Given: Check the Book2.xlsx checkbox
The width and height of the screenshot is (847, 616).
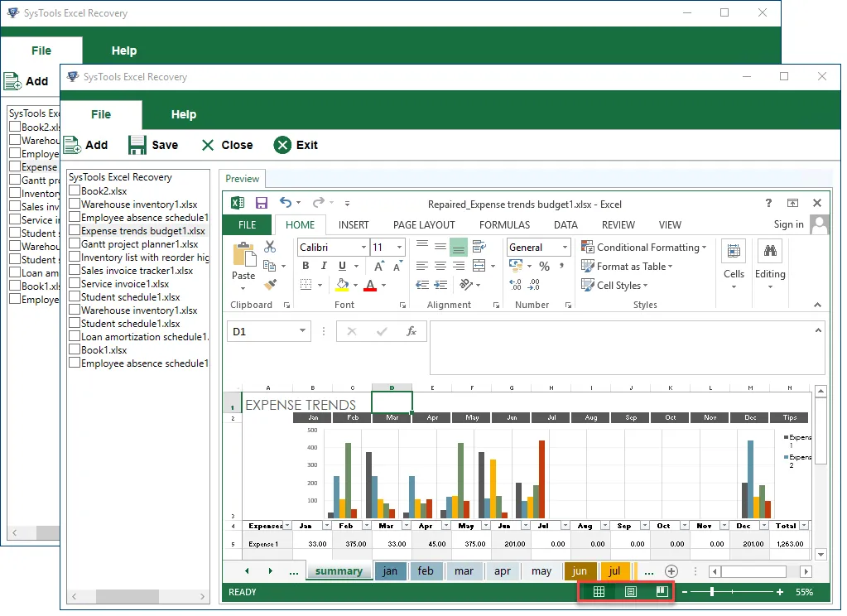Looking at the screenshot, I should click(75, 191).
